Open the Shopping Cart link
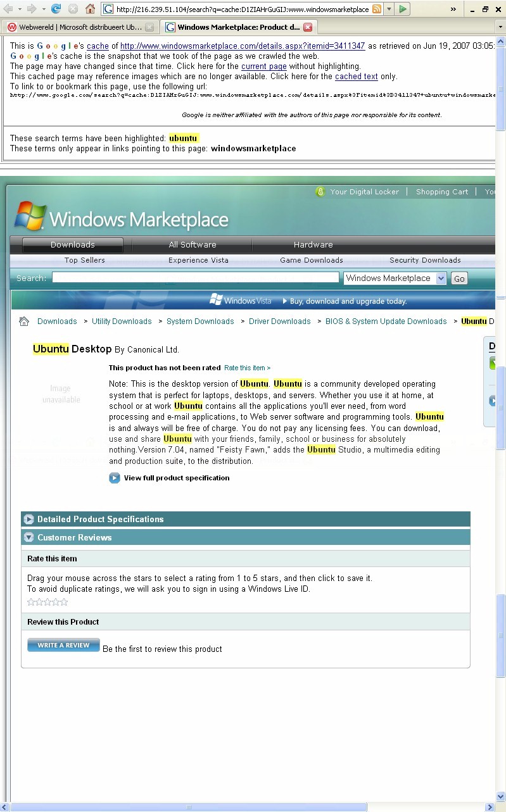The image size is (506, 812). tap(442, 192)
